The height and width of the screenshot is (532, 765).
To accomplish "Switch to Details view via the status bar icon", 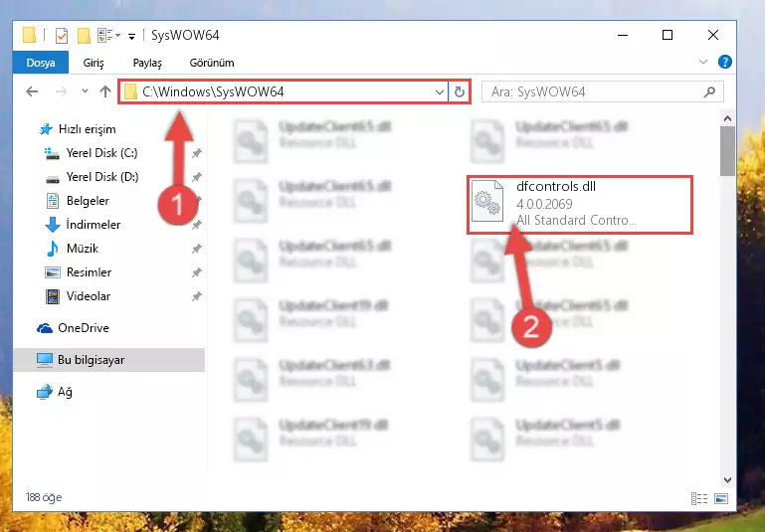I will coord(699,498).
